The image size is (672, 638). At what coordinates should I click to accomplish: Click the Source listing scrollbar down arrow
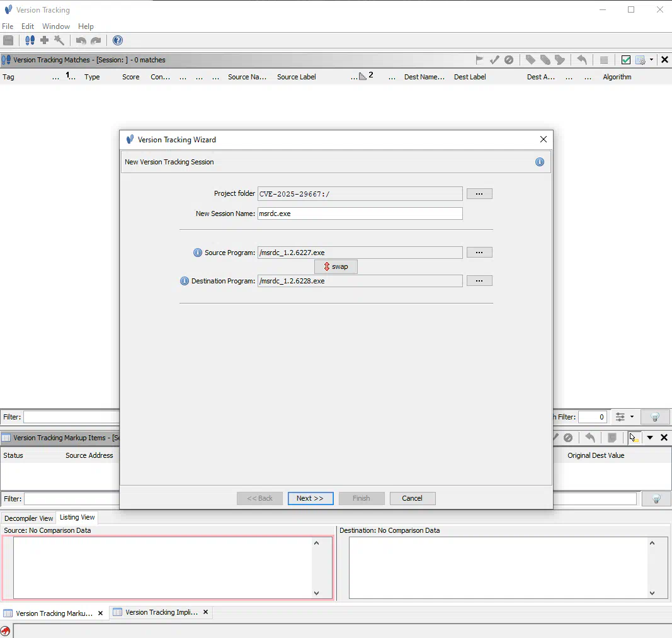pos(316,593)
